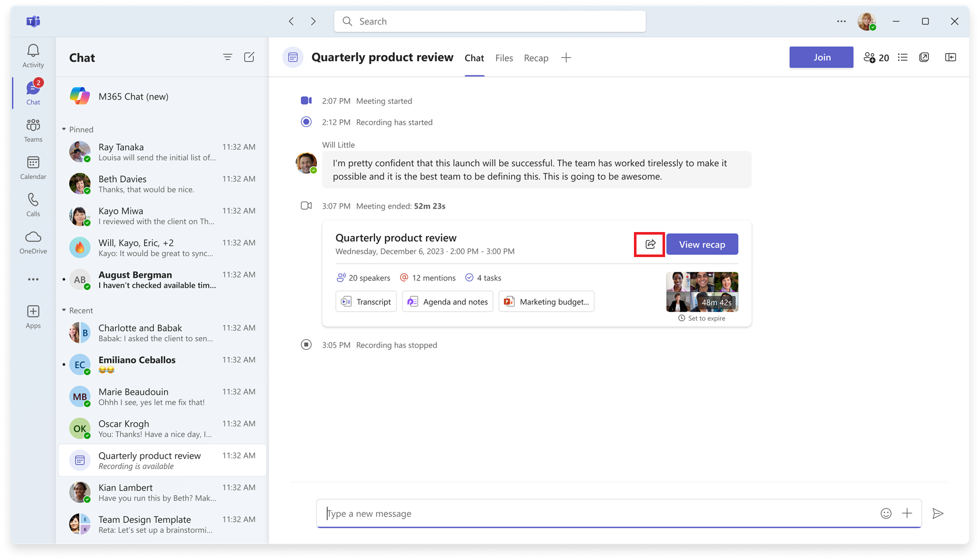
Task: Open the chat filter
Action: pyautogui.click(x=228, y=57)
